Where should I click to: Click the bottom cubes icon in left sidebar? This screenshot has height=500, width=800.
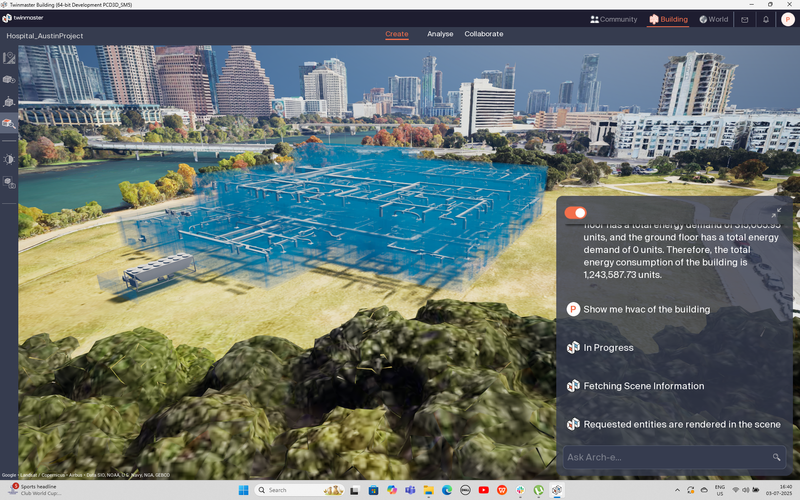coord(9,183)
